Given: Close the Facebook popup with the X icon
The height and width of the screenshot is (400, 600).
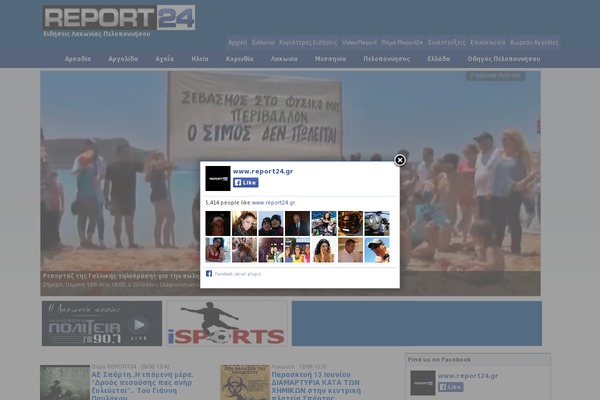Looking at the screenshot, I should (x=400, y=160).
